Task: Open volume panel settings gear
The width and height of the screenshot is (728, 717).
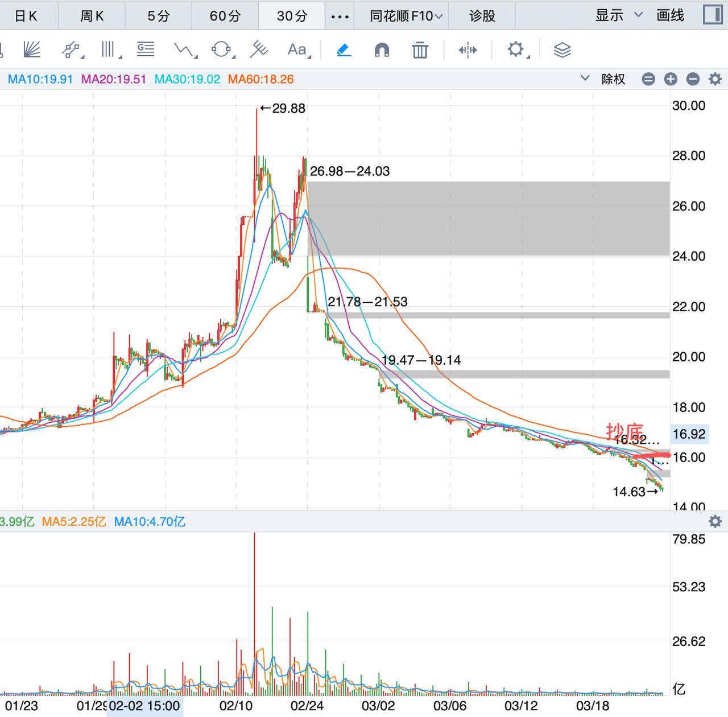Action: pos(715,521)
